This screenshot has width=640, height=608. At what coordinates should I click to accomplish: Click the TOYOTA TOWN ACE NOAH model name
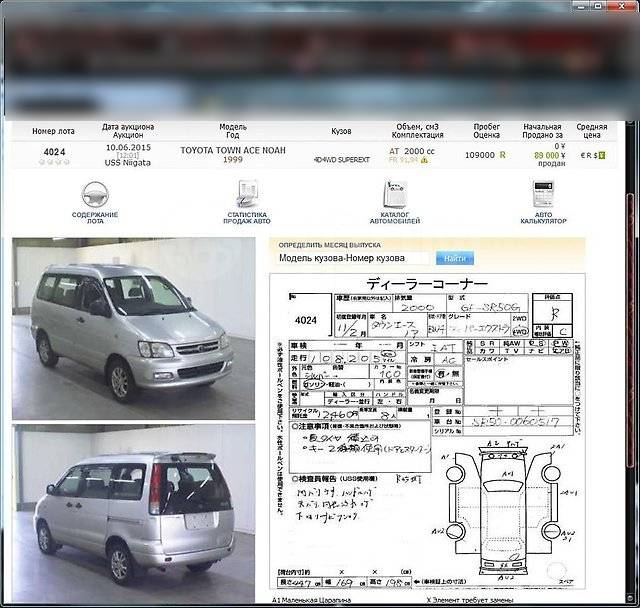233,150
